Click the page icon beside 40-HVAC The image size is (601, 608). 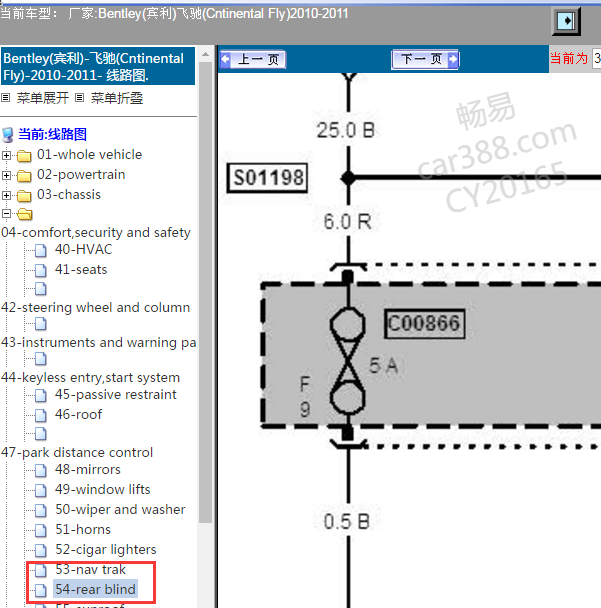tap(41, 250)
